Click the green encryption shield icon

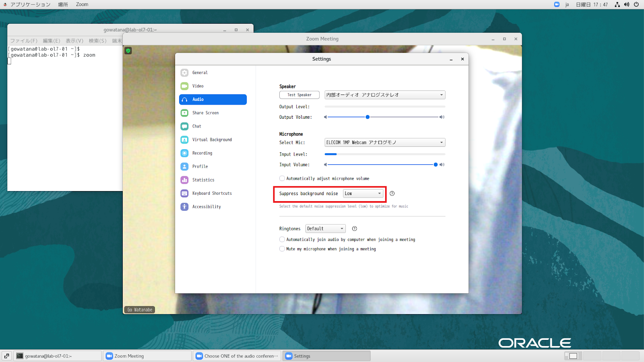(128, 51)
